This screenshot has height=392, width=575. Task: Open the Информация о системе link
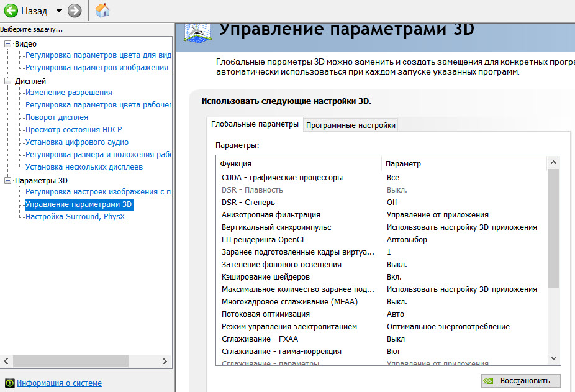coord(60,383)
